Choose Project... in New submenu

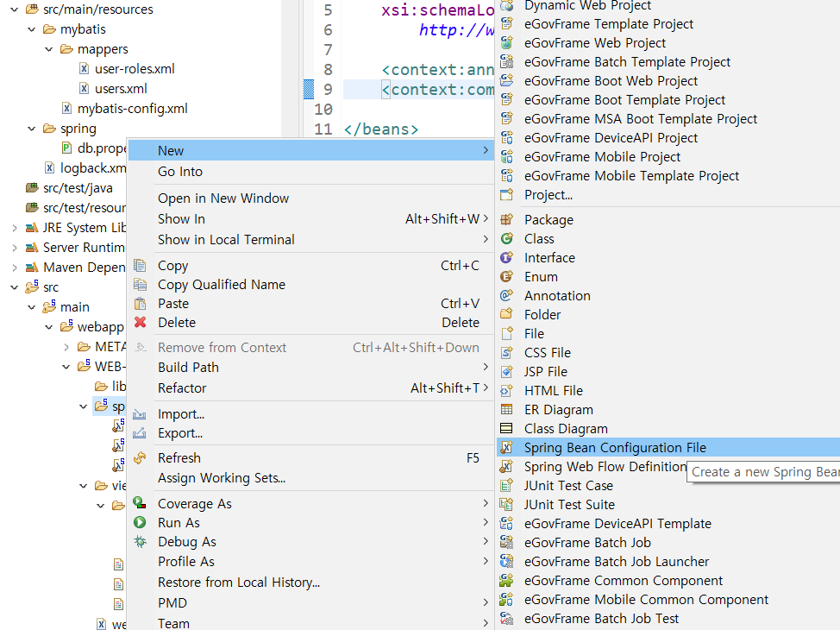[x=668, y=195]
